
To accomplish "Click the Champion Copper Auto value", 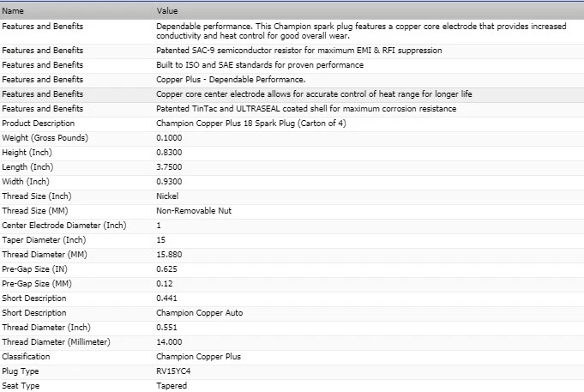I will [x=200, y=313].
